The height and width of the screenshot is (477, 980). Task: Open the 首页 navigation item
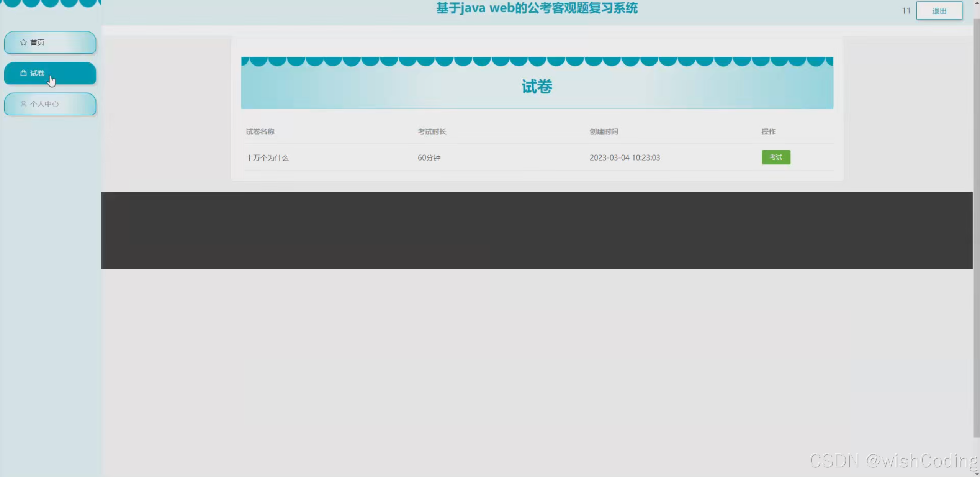pos(37,42)
